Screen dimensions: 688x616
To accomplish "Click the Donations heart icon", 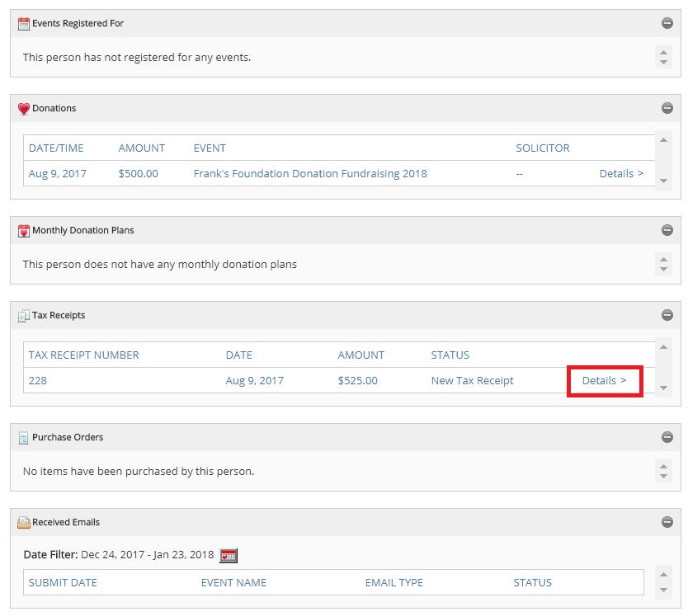I will [x=24, y=108].
